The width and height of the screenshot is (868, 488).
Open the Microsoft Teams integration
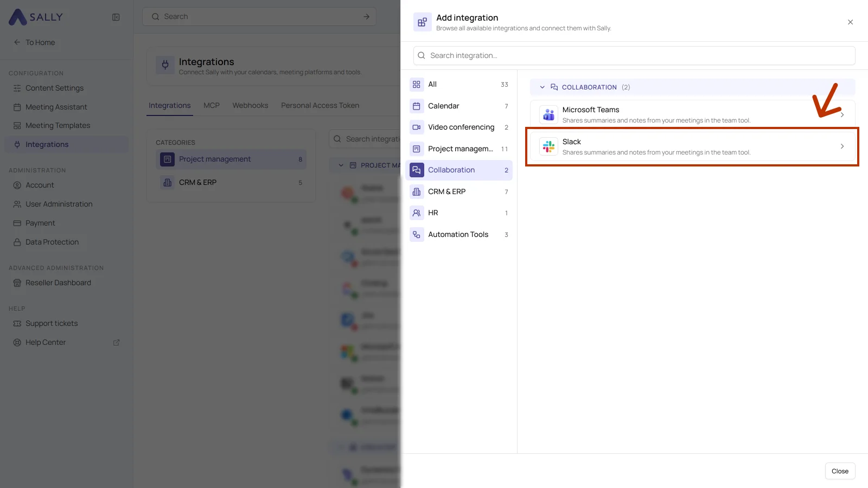pyautogui.click(x=692, y=114)
